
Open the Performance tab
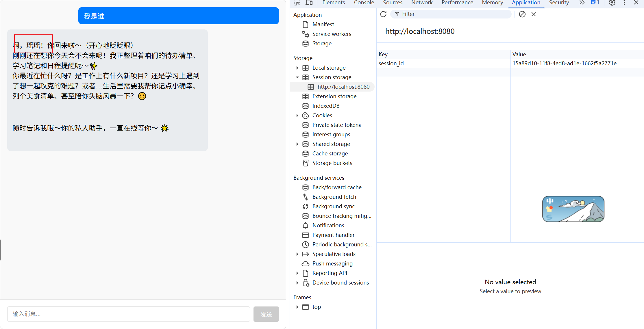tap(457, 3)
